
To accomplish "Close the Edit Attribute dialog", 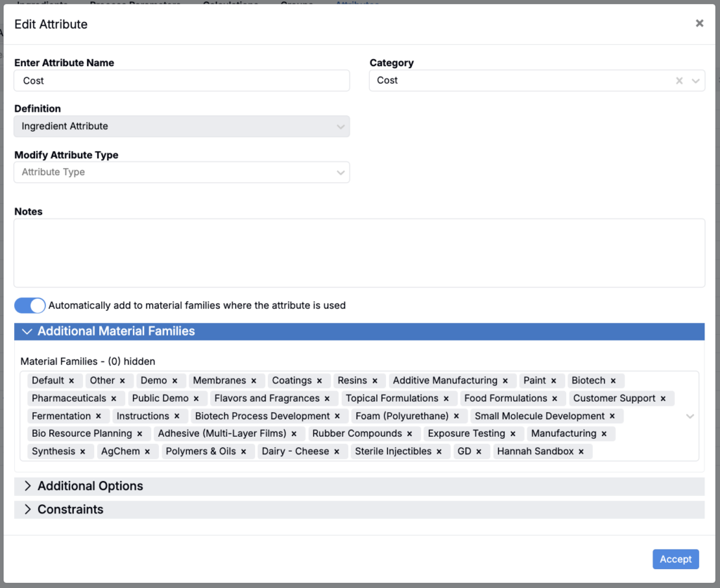I will tap(700, 23).
